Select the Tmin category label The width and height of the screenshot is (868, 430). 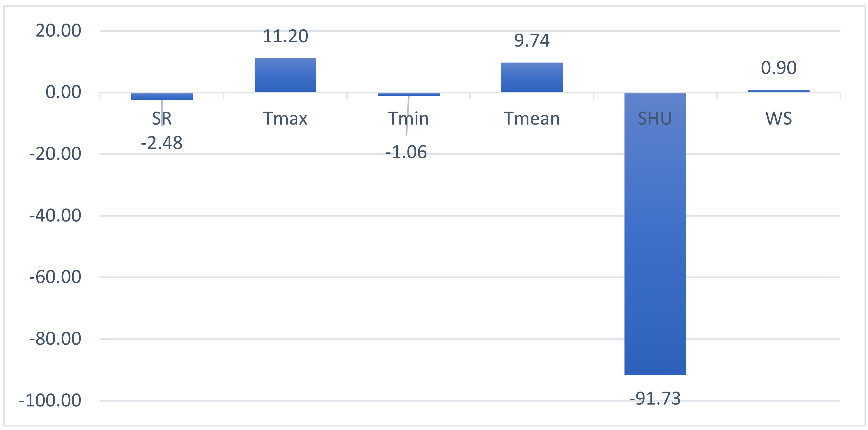click(x=408, y=119)
